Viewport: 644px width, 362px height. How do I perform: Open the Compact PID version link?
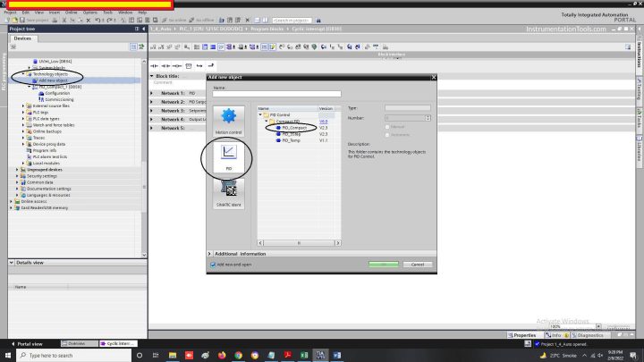tap(324, 122)
